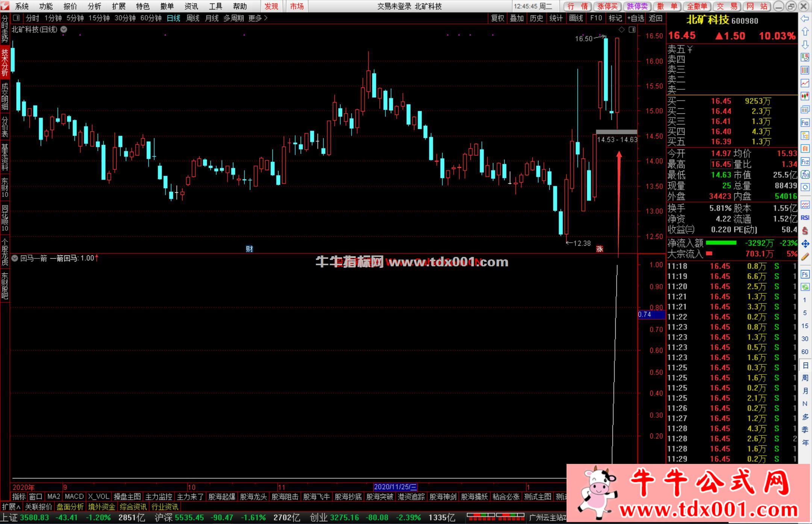Open the 盘面分析 bottom tab
Screen dimensions: 812x524
[x=70, y=507]
